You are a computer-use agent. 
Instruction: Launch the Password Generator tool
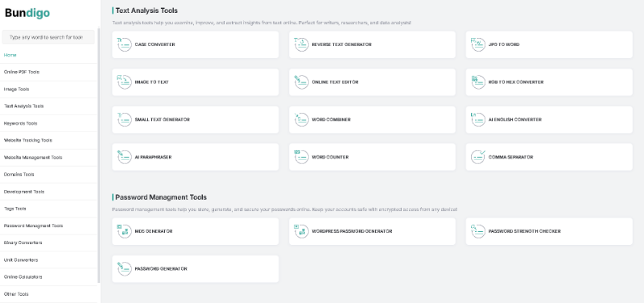[196, 269]
